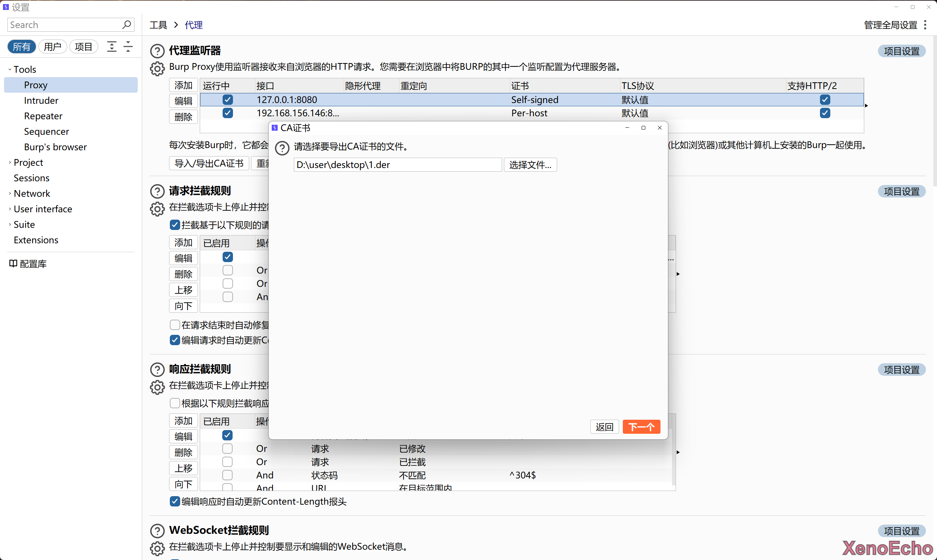The image size is (937, 560).
Task: Click the 选择文件... button
Action: (530, 165)
